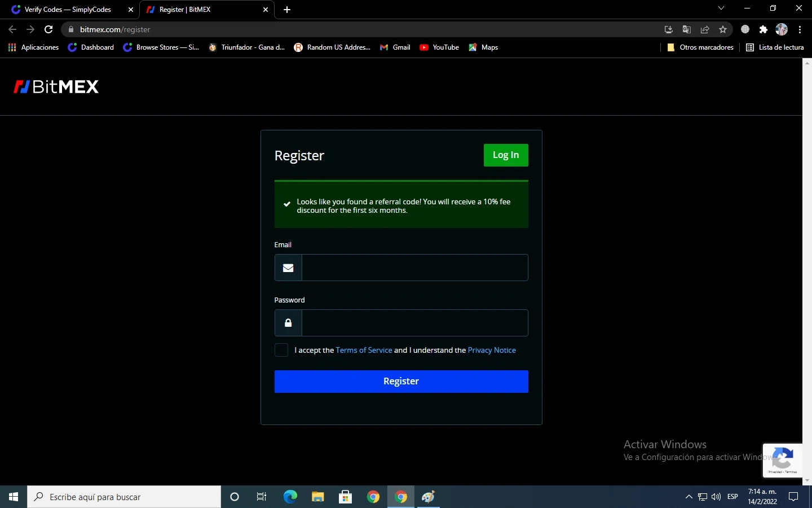The height and width of the screenshot is (508, 812).
Task: Expand Otros marcadores folder
Action: [700, 47]
